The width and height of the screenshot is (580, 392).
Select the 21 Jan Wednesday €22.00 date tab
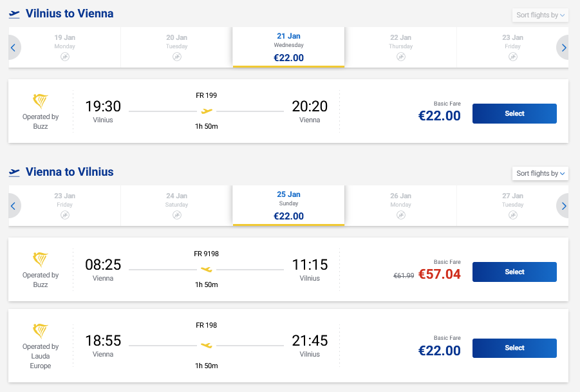288,47
